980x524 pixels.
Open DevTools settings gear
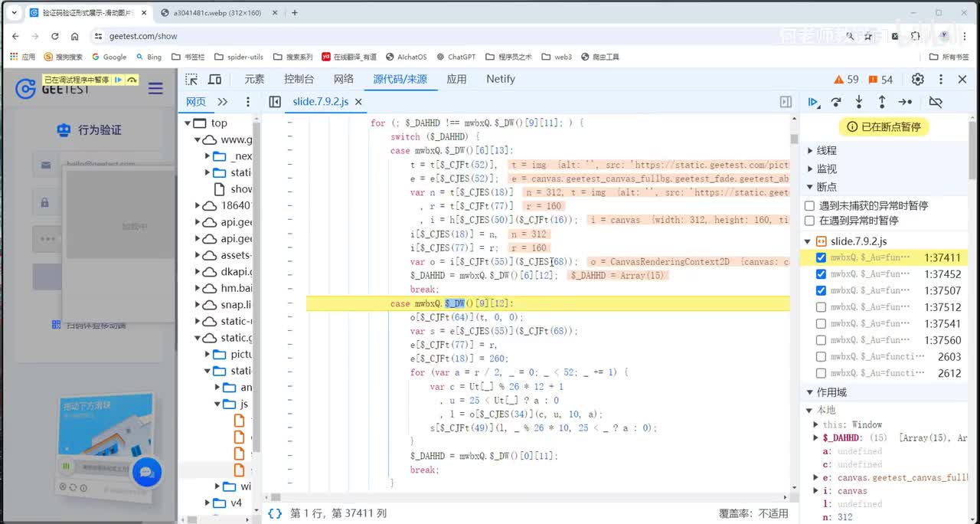(x=918, y=79)
